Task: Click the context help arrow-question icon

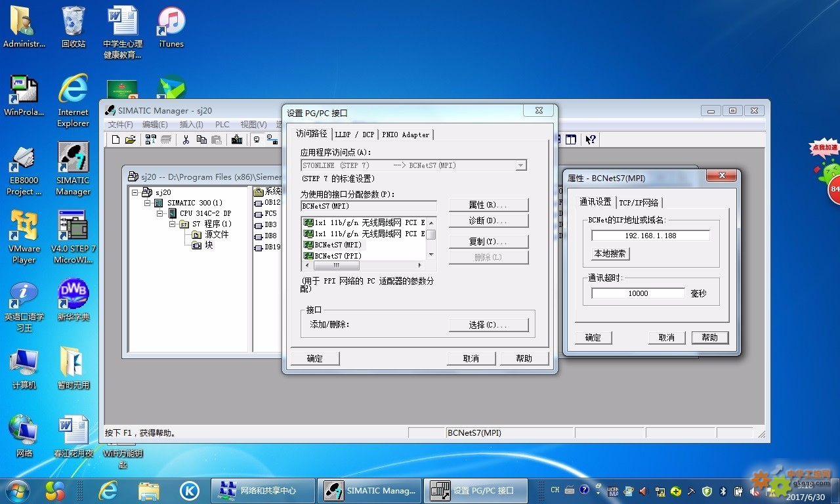Action: (x=591, y=139)
